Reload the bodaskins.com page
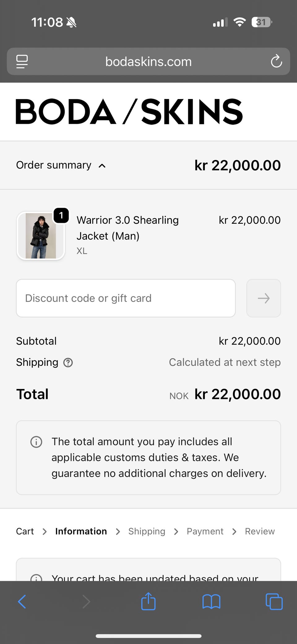 (276, 61)
